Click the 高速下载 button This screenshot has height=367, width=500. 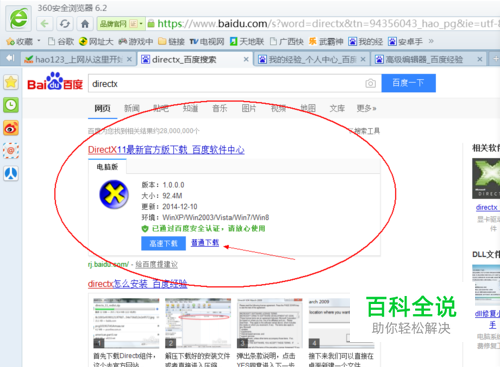(x=163, y=243)
